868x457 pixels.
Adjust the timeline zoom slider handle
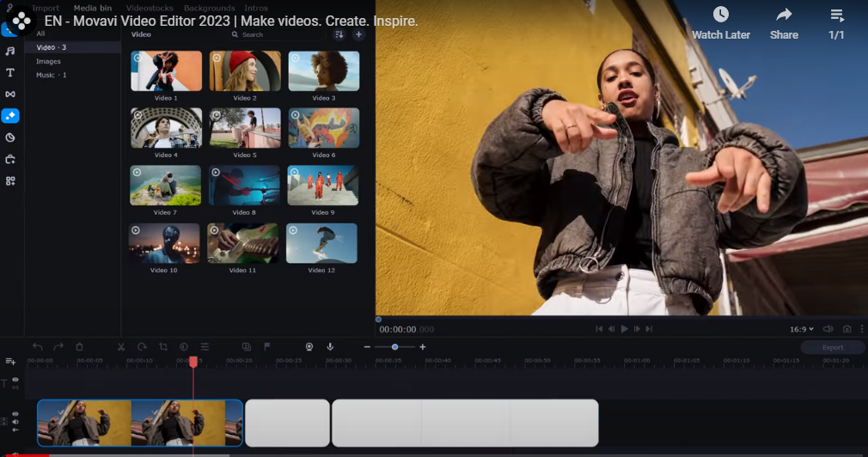tap(394, 347)
